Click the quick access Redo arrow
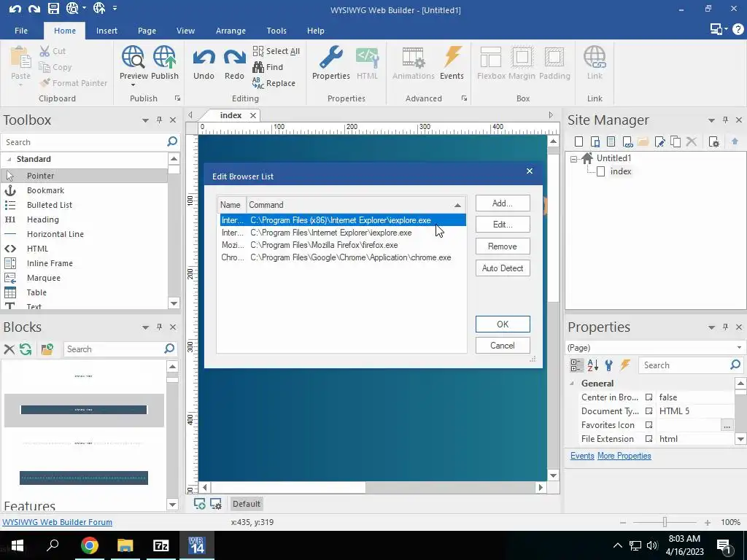Viewport: 747px width, 560px height. pyautogui.click(x=34, y=8)
